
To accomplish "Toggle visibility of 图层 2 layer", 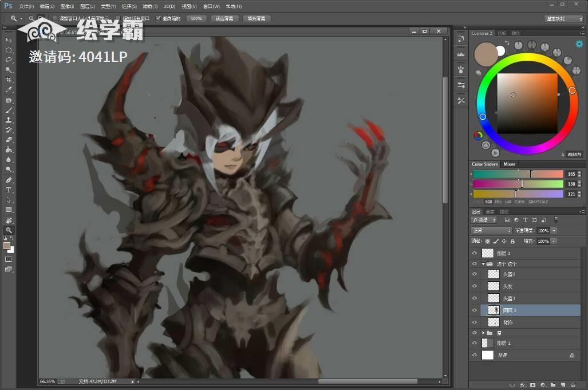I will [x=475, y=310].
